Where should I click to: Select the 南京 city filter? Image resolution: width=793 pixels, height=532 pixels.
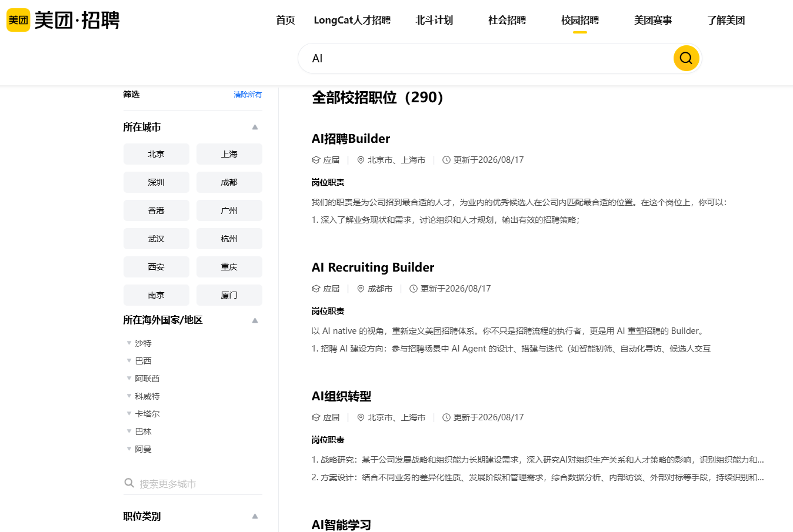(x=156, y=295)
